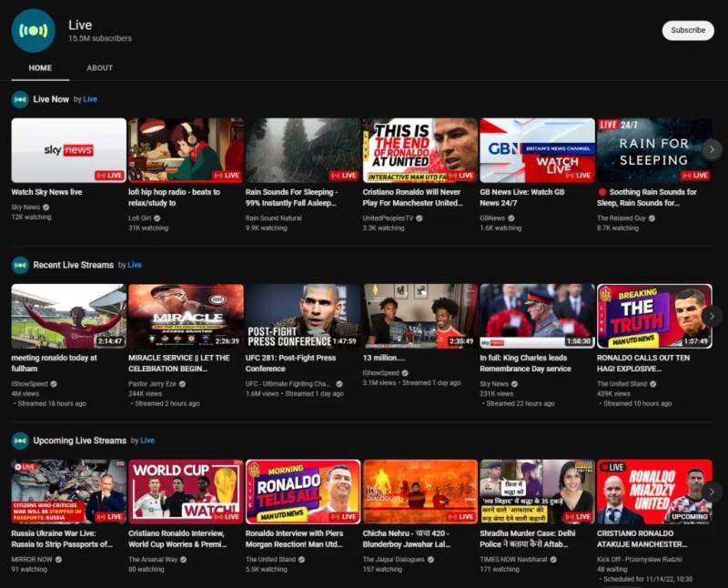Open 'Ronaldo Tells All' morning thumbnail
Screen dimensions: 728x588
[303, 492]
